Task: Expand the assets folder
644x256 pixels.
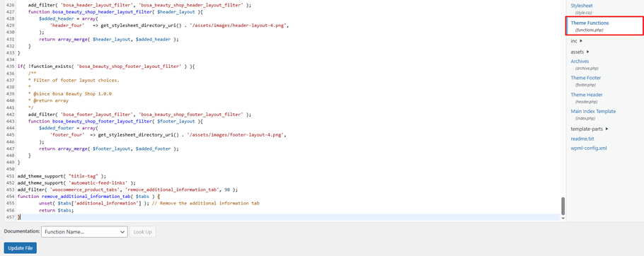Action: coord(580,52)
